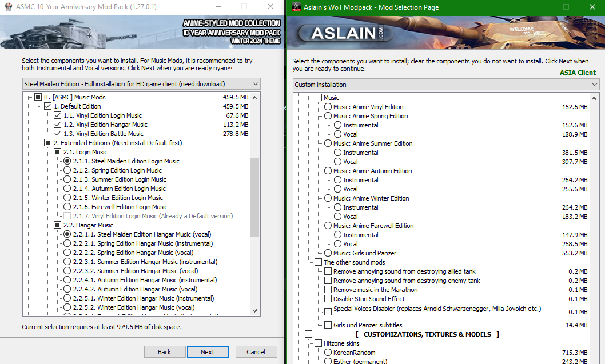
Task: Check Remove music in the Marathon
Action: coord(328,290)
